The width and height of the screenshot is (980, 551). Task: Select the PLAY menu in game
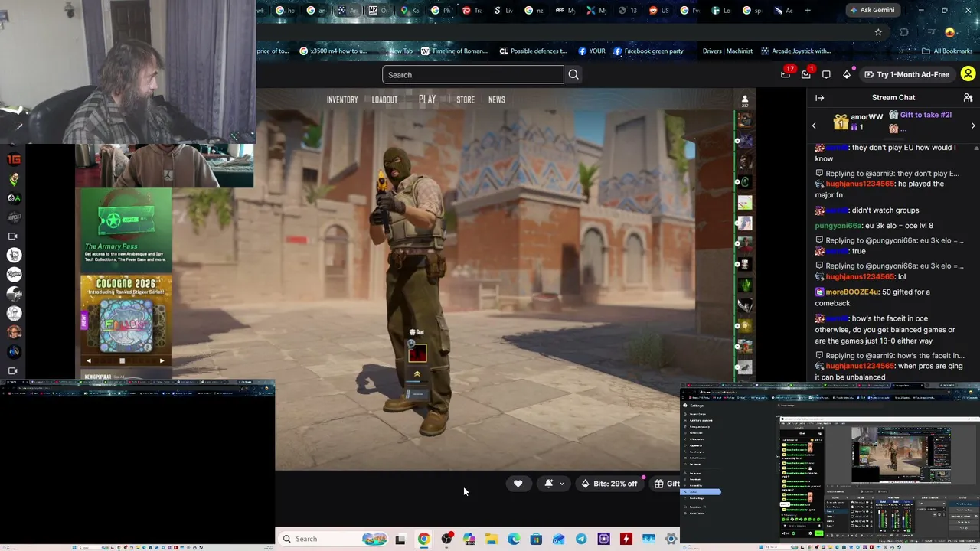tap(427, 99)
